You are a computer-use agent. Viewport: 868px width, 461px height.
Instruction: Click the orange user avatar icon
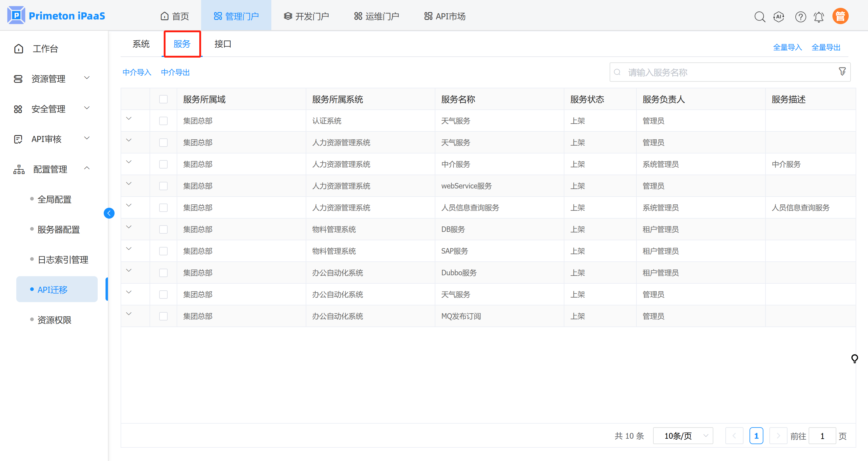840,16
